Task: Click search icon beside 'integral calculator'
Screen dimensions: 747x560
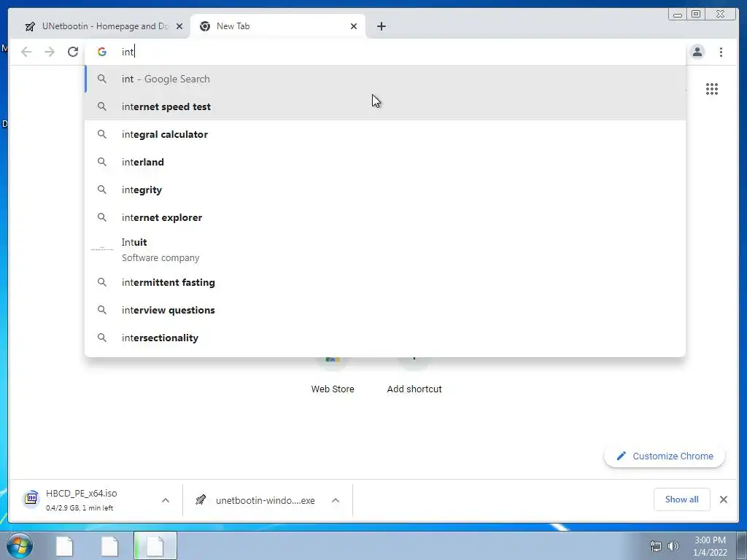Action: pyautogui.click(x=102, y=134)
